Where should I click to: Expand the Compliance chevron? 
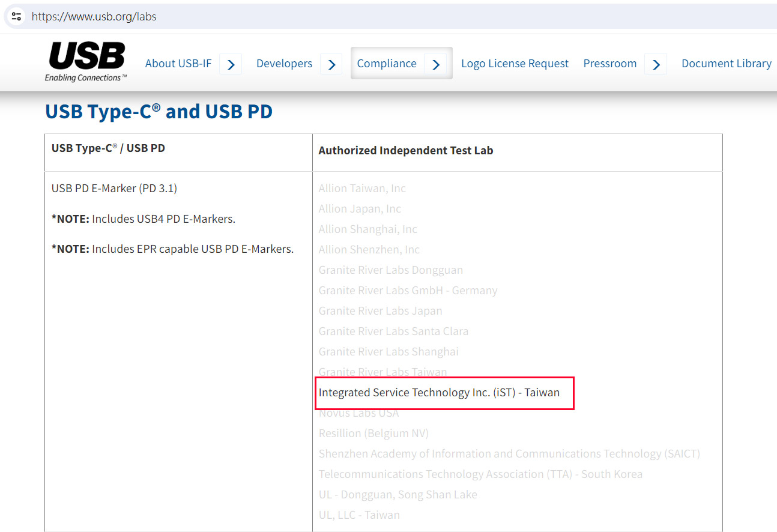pyautogui.click(x=436, y=64)
